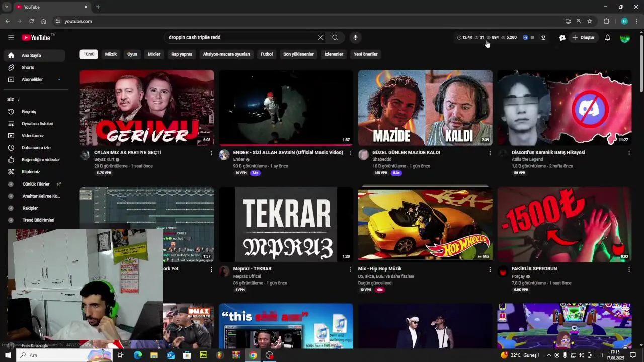Open Daha sonra izle list
The height and width of the screenshot is (362, 644).
34,148
